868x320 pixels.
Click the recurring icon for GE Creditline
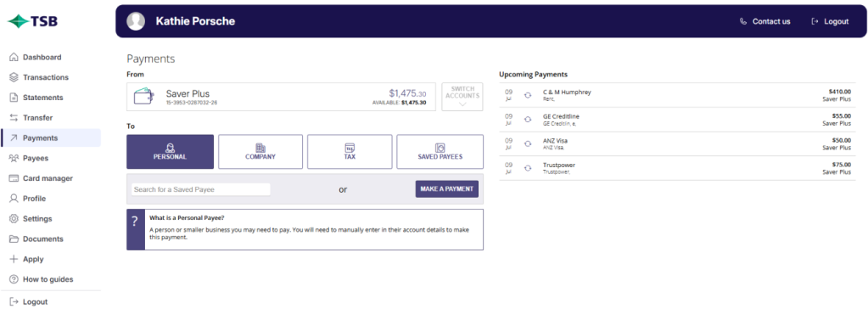(x=528, y=120)
